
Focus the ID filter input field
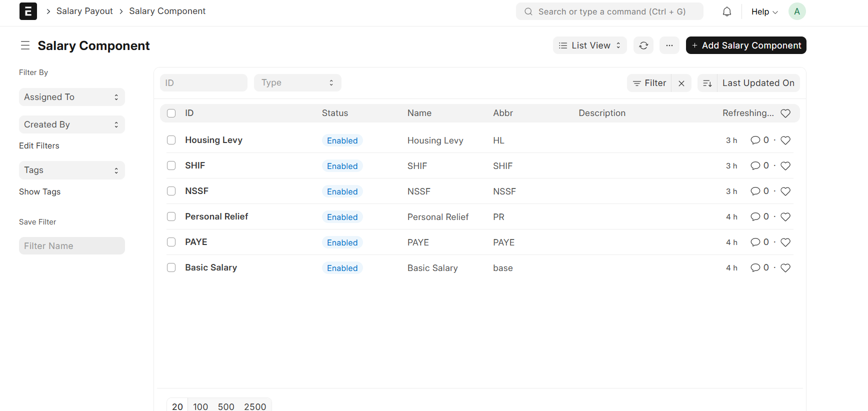click(x=203, y=82)
